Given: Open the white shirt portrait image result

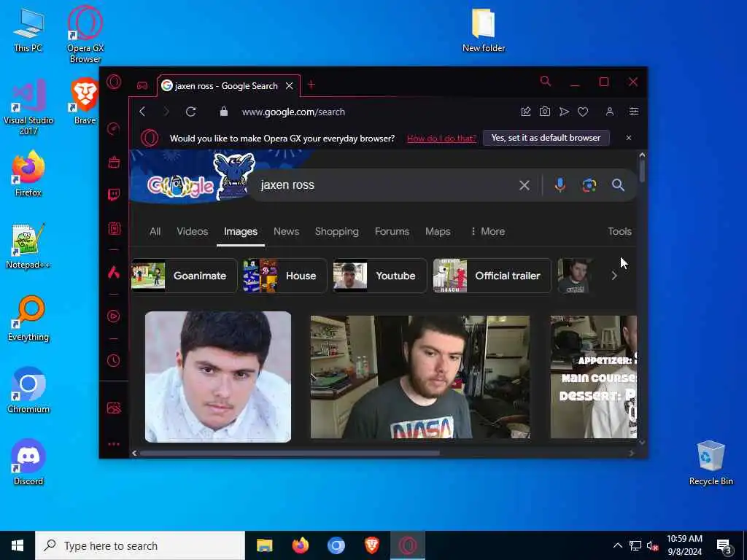Looking at the screenshot, I should point(218,377).
